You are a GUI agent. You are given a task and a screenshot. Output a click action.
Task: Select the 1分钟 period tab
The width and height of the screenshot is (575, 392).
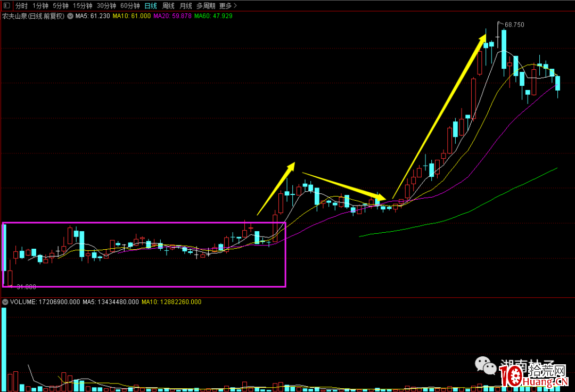tap(40, 6)
